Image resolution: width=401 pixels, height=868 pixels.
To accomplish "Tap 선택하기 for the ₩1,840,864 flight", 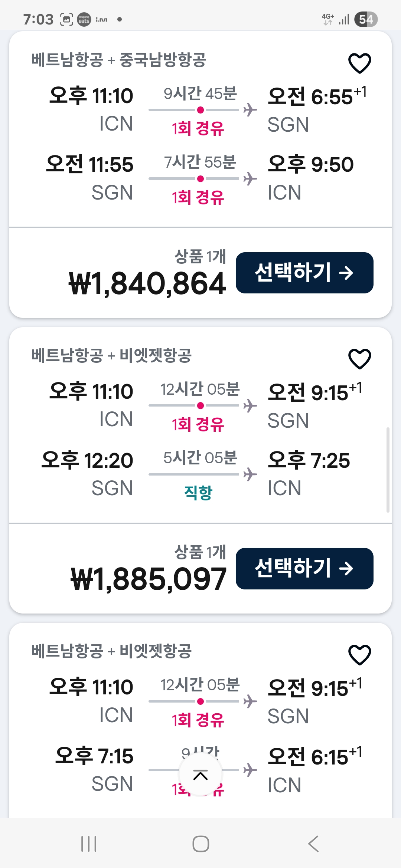I will point(304,273).
